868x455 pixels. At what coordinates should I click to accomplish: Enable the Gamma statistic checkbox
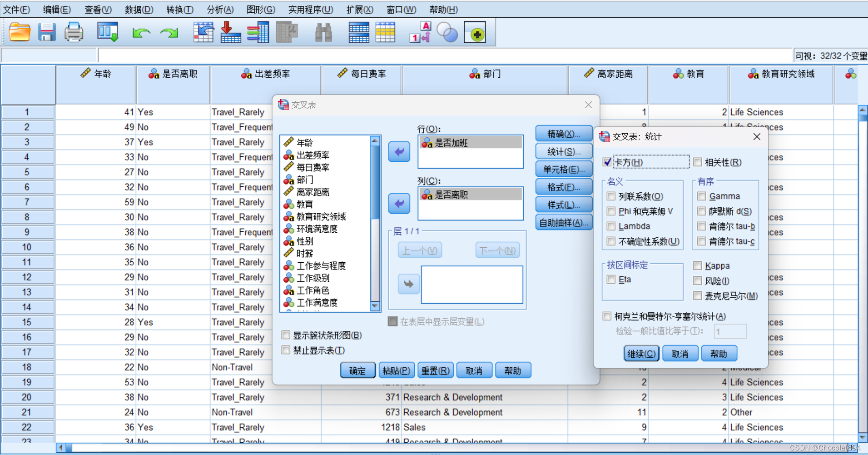coord(702,196)
